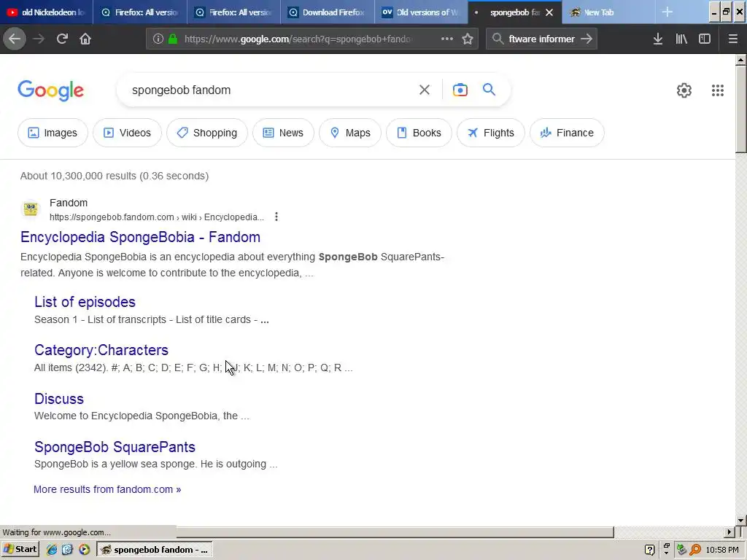Filter results by Maps
Screen dimensions: 747x560
point(350,133)
